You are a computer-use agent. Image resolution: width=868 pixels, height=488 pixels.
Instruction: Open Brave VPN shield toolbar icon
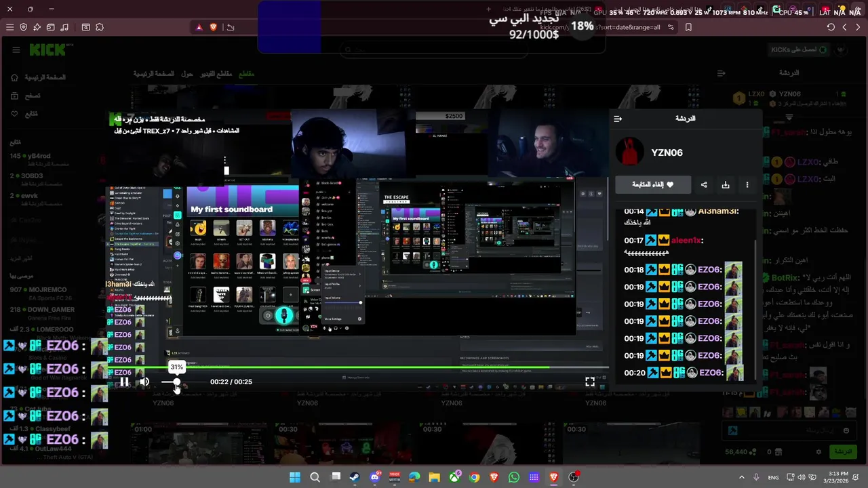[x=23, y=27]
